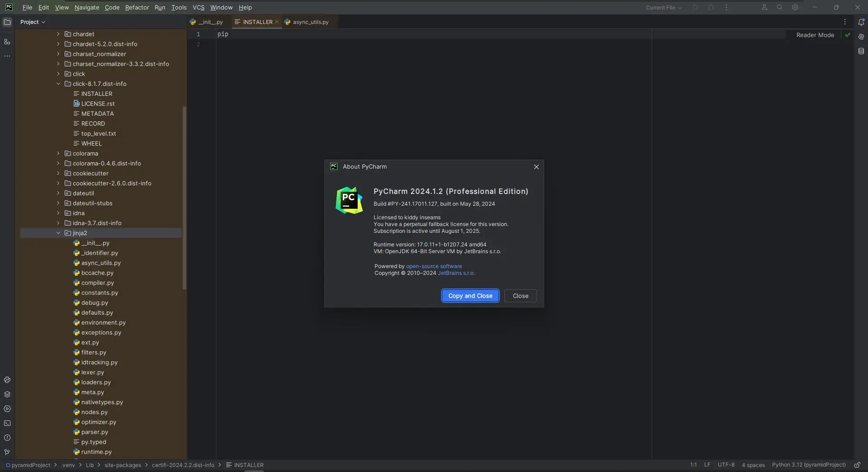The width and height of the screenshot is (868, 472).
Task: Expand the dateutil-stubs folder
Action: [58, 203]
